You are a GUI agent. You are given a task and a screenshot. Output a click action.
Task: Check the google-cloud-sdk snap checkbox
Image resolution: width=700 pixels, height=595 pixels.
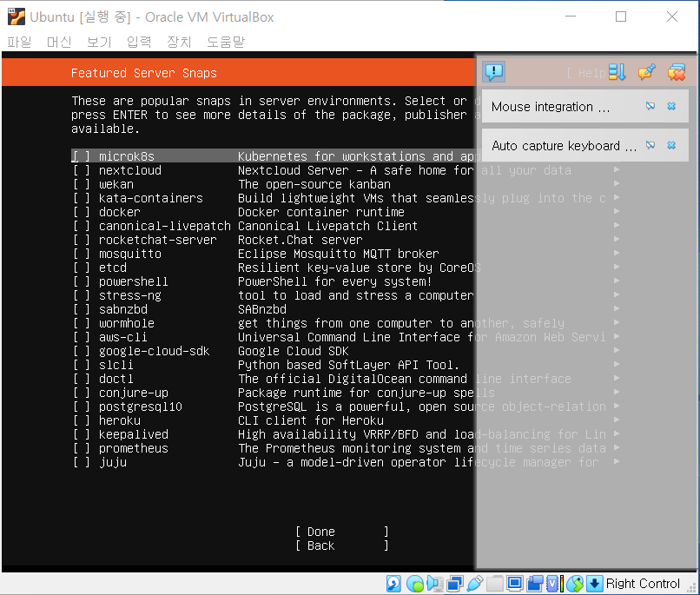(82, 351)
